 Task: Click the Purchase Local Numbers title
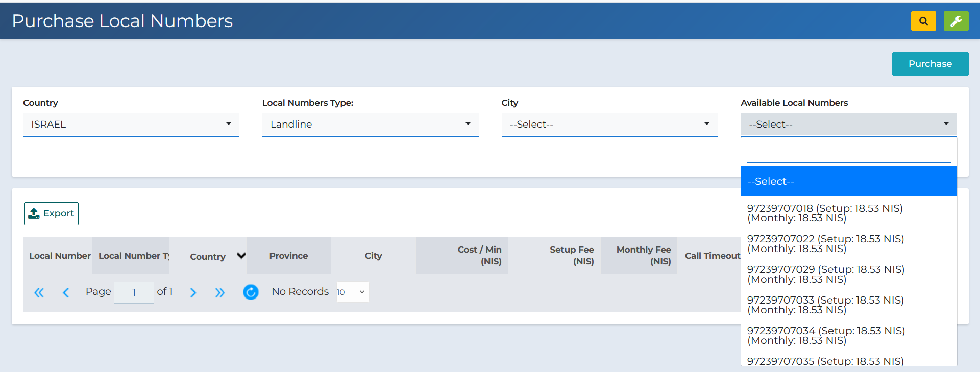122,21
